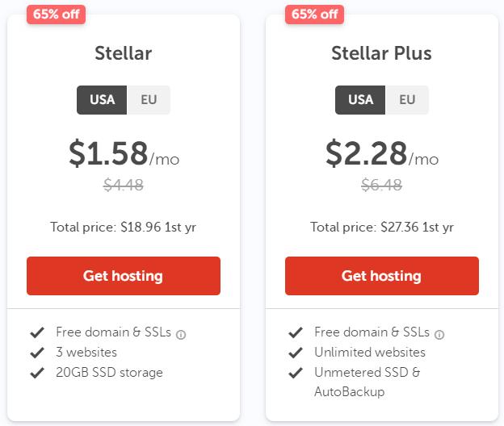This screenshot has width=504, height=426.
Task: Switch Stellar Plus datacenter to EU
Action: tap(407, 100)
